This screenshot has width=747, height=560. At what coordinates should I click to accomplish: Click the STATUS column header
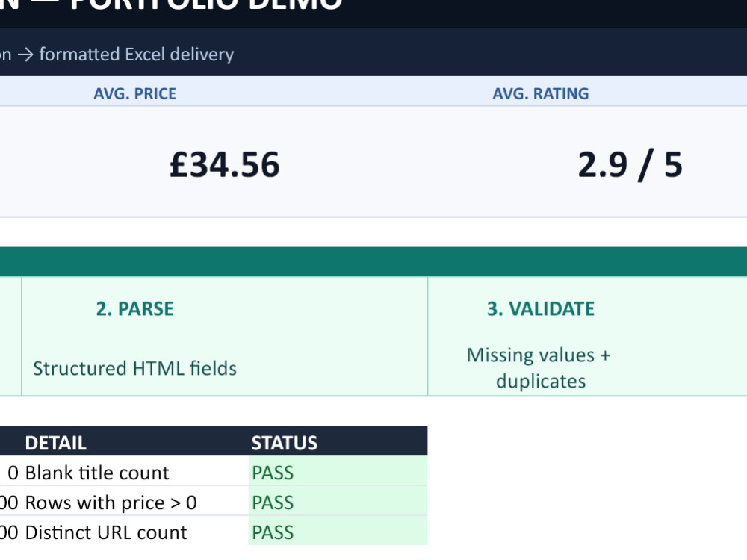tap(285, 443)
